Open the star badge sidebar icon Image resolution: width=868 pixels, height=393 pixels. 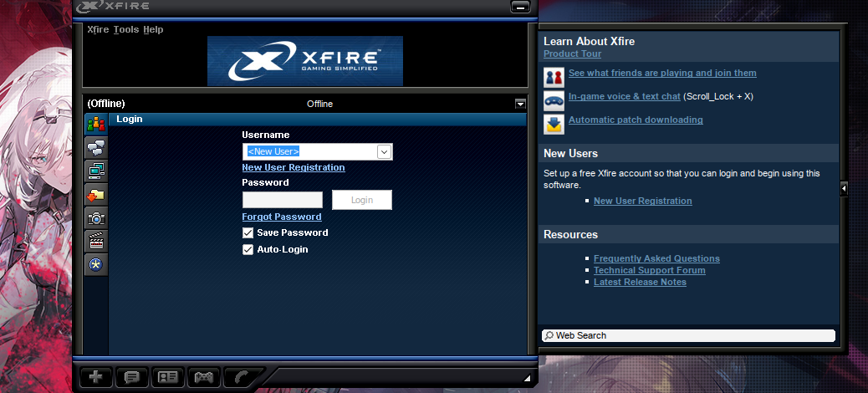96,265
